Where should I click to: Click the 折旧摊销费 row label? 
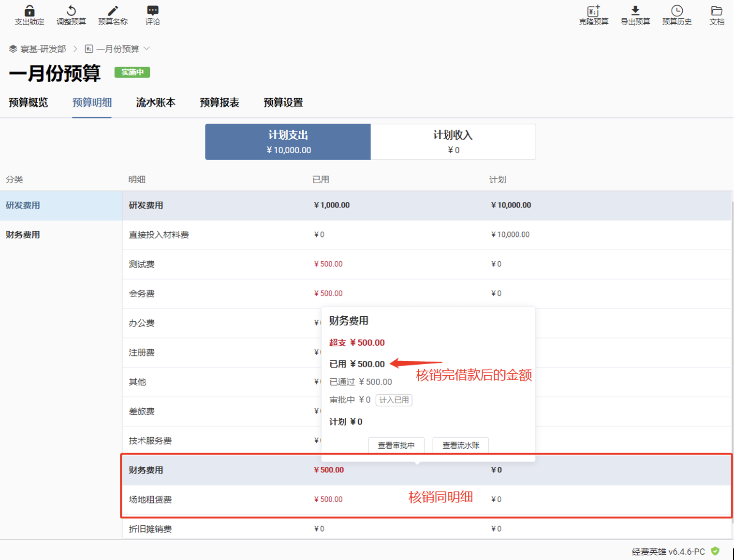150,529
